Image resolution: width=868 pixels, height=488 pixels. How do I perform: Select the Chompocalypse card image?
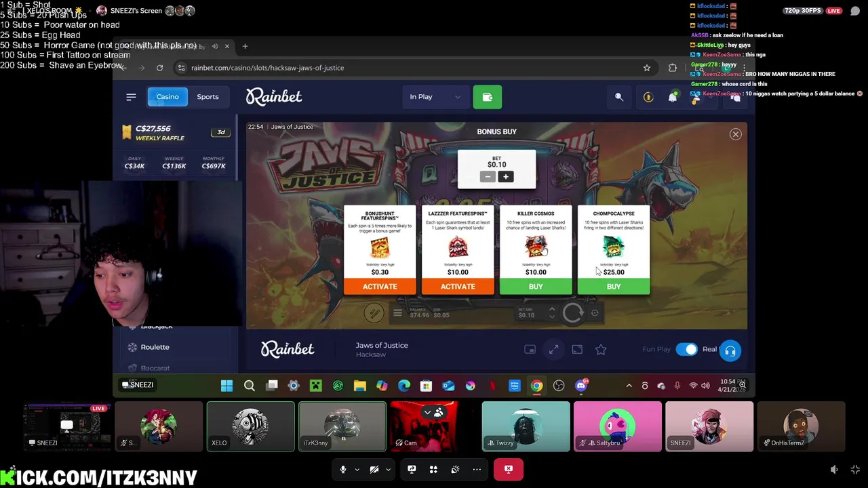[614, 247]
